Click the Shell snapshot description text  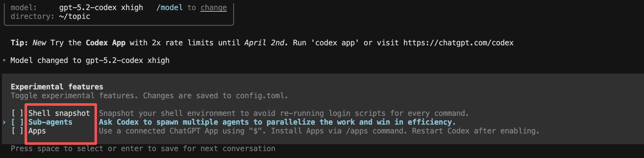tap(284, 113)
